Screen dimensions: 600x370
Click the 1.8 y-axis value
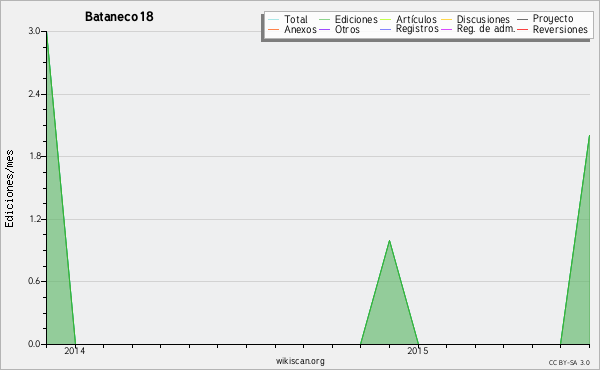point(34,156)
